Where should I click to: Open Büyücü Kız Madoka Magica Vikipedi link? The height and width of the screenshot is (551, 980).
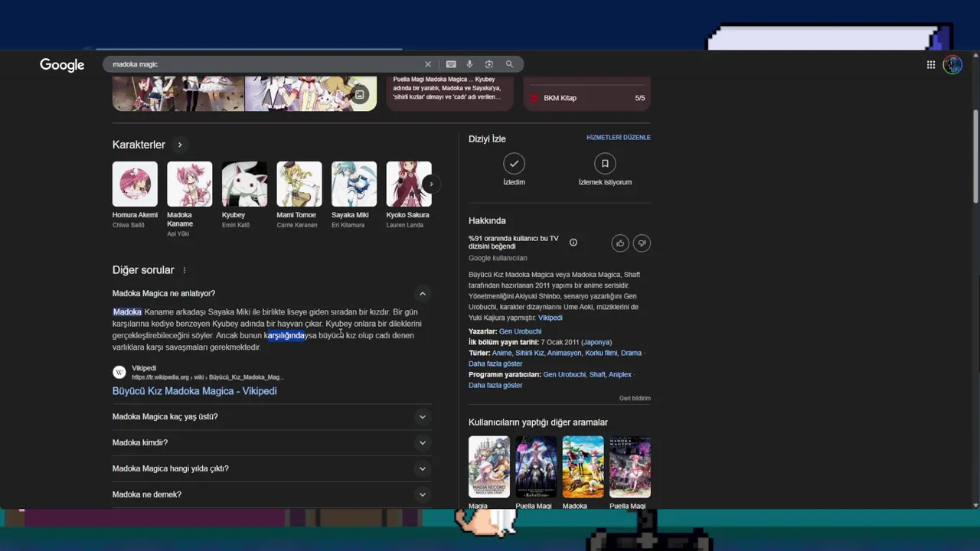coord(194,391)
